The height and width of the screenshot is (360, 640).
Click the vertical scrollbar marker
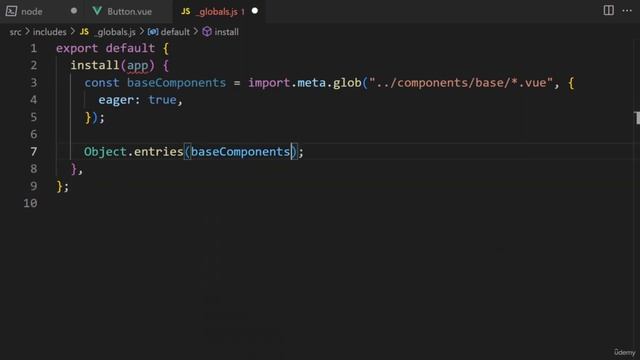pyautogui.click(x=638, y=118)
